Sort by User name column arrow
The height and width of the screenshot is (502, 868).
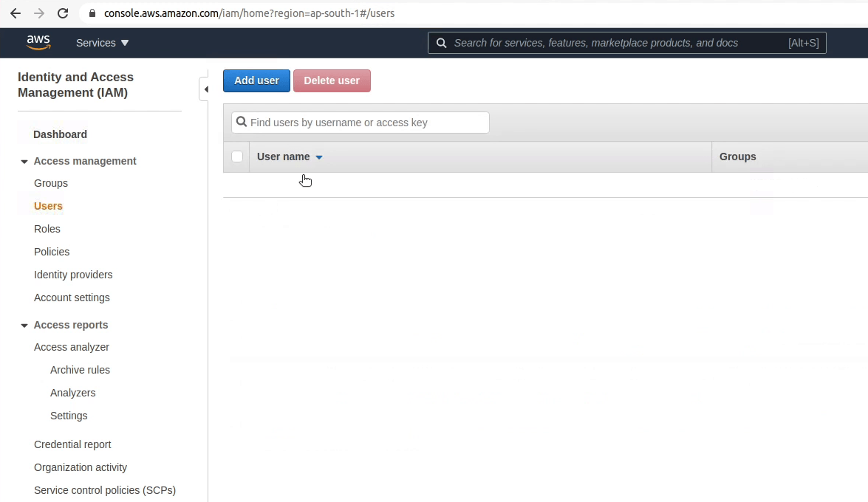(319, 157)
